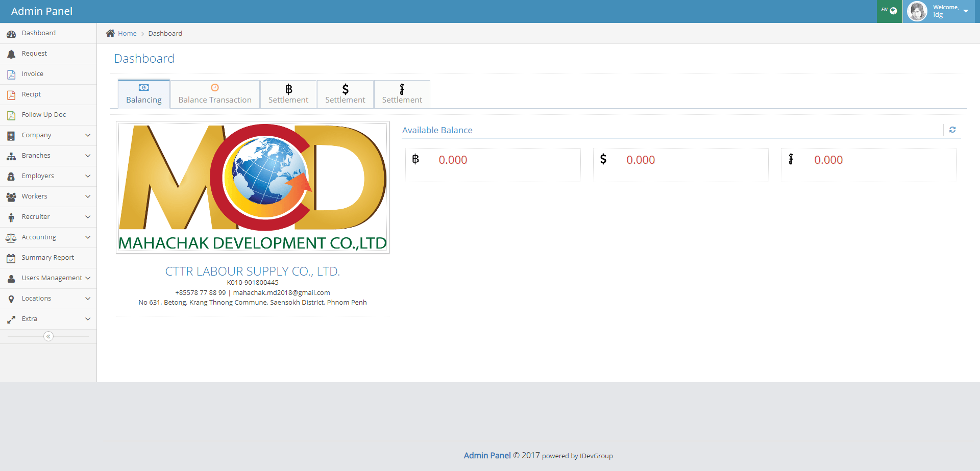This screenshot has height=471, width=980.
Task: Click the phone number +85578 77 88 99
Action: coord(201,292)
